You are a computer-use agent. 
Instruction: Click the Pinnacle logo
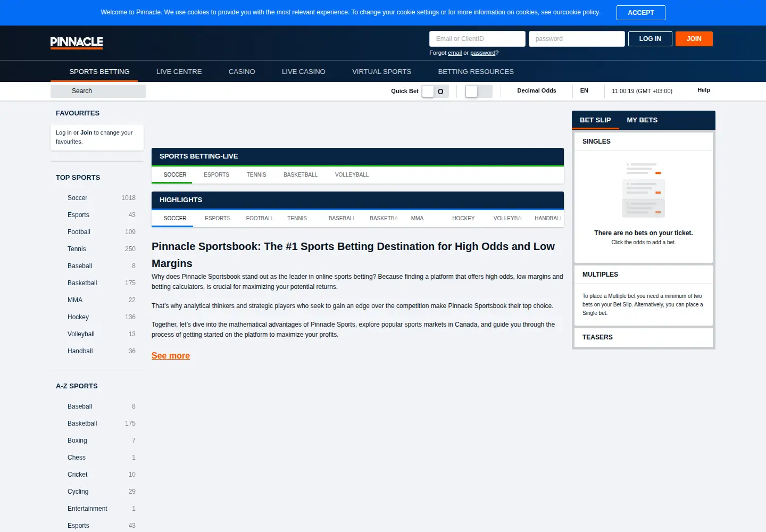click(77, 43)
